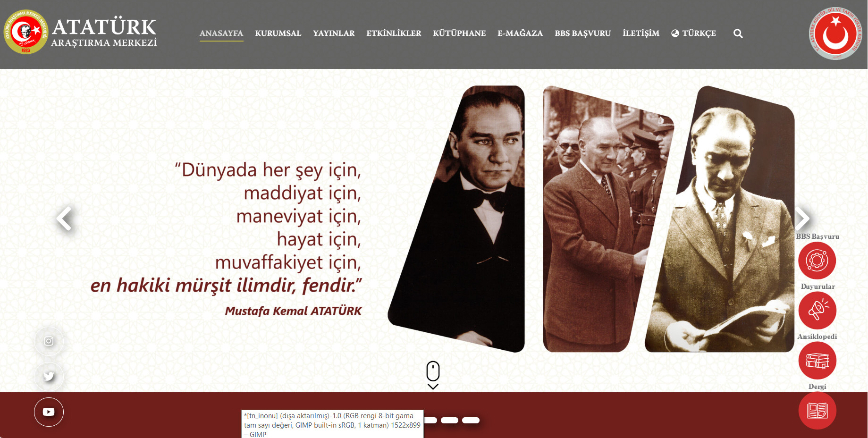Open the Twitter social icon
The width and height of the screenshot is (868, 438).
pyautogui.click(x=49, y=376)
